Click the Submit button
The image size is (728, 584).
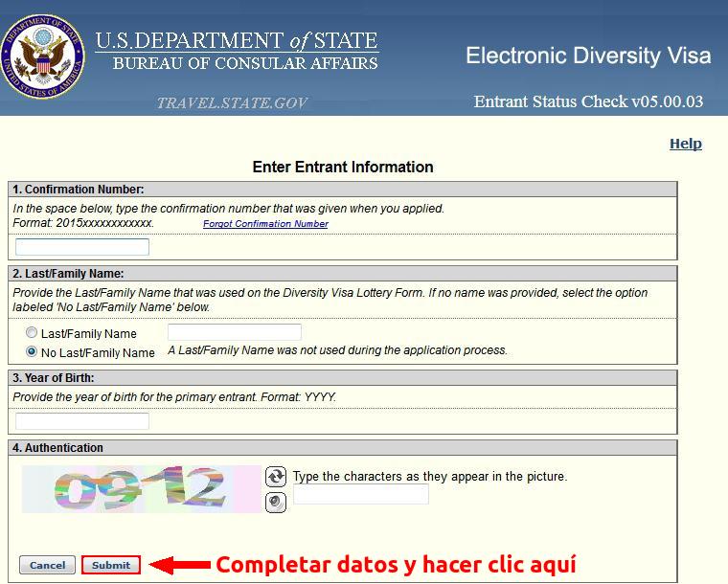pyautogui.click(x=111, y=565)
